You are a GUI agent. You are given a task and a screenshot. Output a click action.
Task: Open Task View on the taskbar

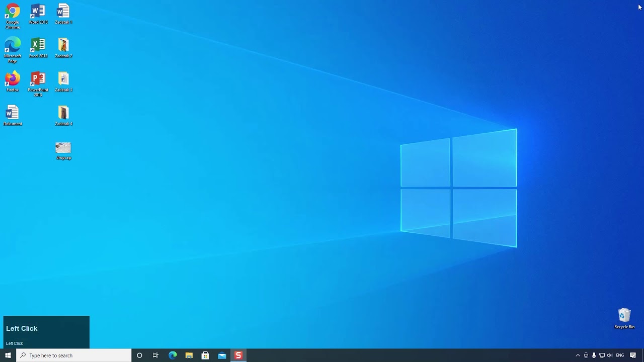tap(155, 355)
